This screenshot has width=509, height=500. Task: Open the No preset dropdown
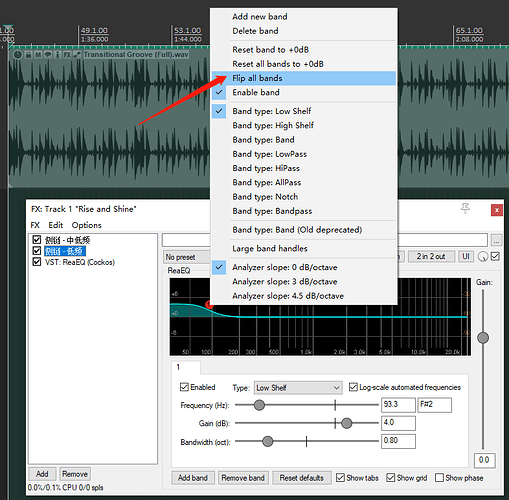186,257
